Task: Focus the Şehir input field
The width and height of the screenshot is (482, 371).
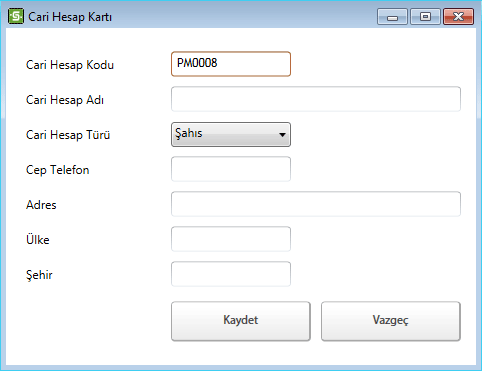Action: tap(231, 274)
